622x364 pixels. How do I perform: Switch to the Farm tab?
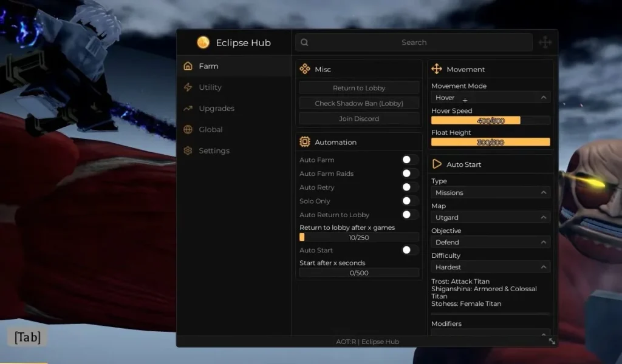234,66
